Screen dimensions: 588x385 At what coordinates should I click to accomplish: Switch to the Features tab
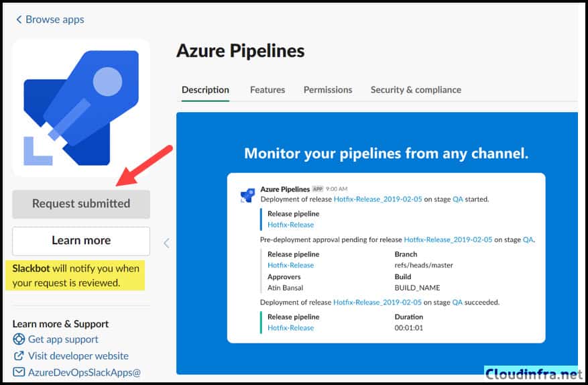pyautogui.click(x=268, y=90)
